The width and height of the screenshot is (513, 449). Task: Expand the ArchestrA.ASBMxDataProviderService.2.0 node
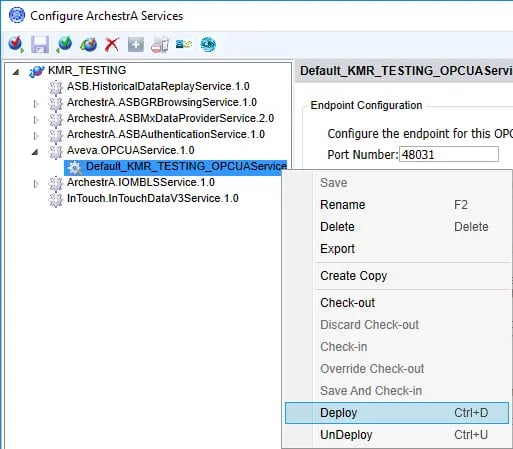36,120
